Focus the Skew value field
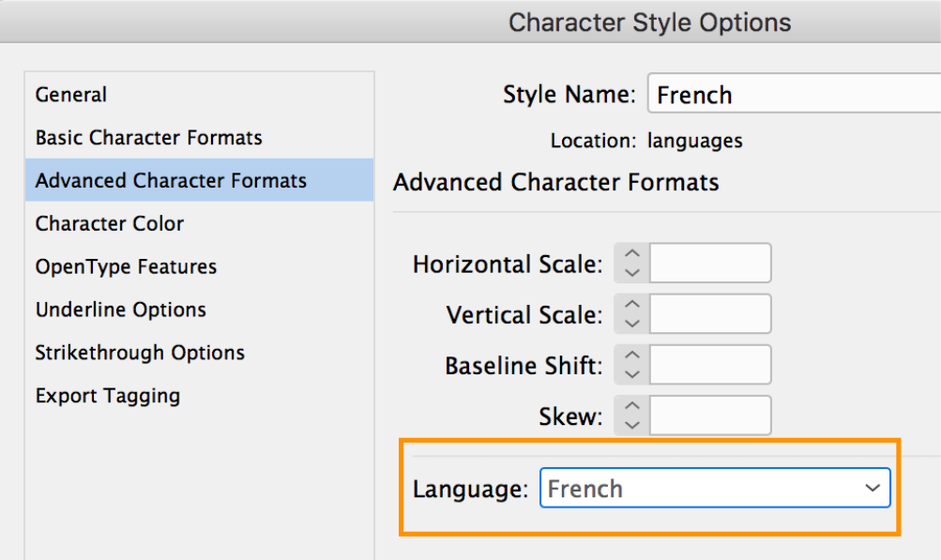The height and width of the screenshot is (560, 941). [x=710, y=416]
